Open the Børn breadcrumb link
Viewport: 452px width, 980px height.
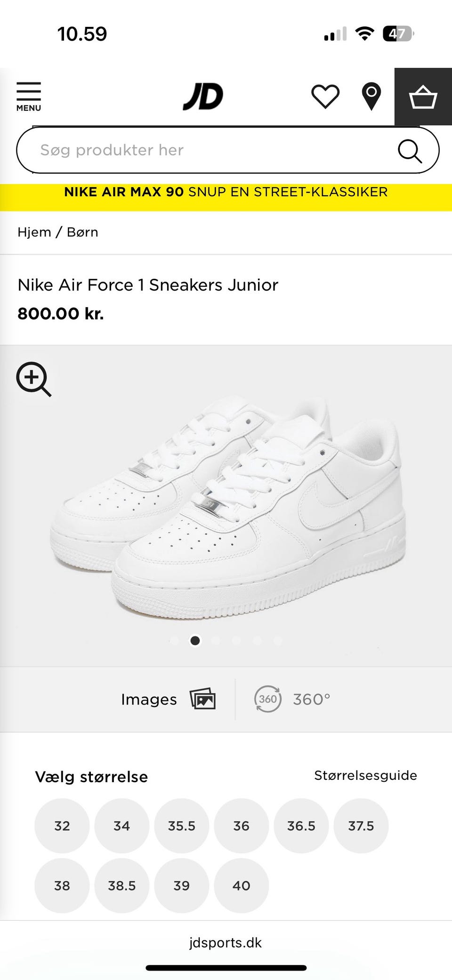pyautogui.click(x=82, y=232)
